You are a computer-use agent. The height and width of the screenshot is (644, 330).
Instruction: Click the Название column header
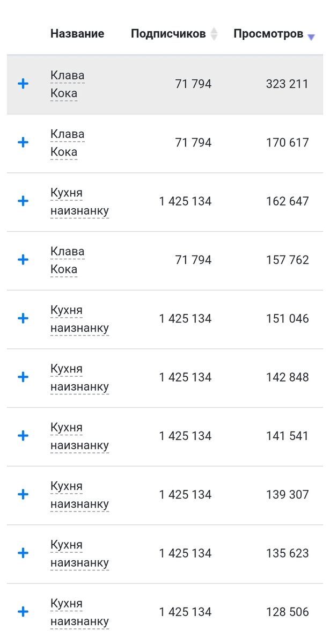[x=77, y=33]
